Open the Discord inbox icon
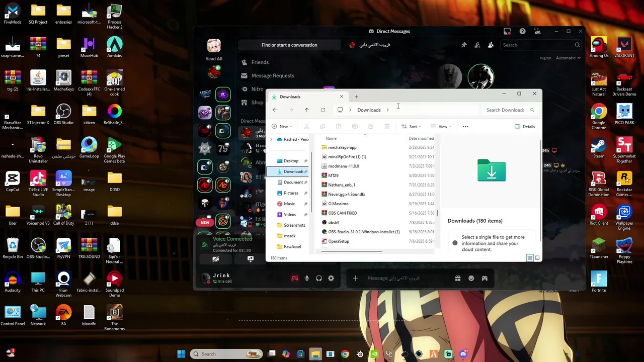 coord(507,31)
